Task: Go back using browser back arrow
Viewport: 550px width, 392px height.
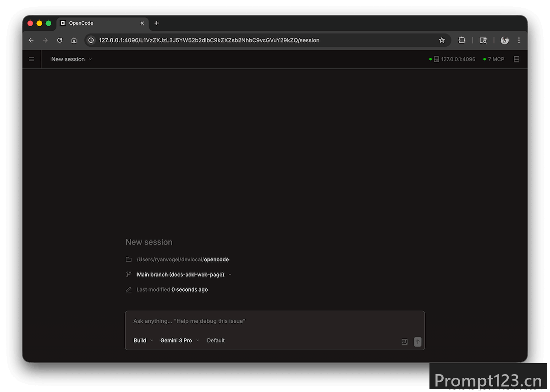Action: (x=31, y=40)
